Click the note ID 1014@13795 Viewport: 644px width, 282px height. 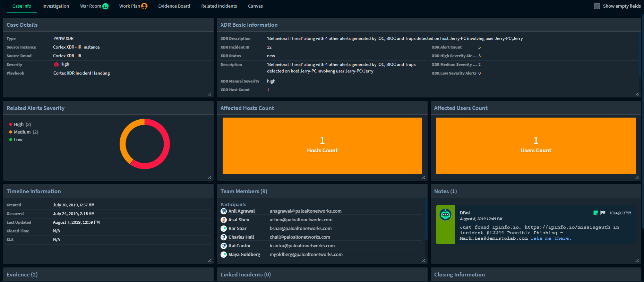(620, 213)
